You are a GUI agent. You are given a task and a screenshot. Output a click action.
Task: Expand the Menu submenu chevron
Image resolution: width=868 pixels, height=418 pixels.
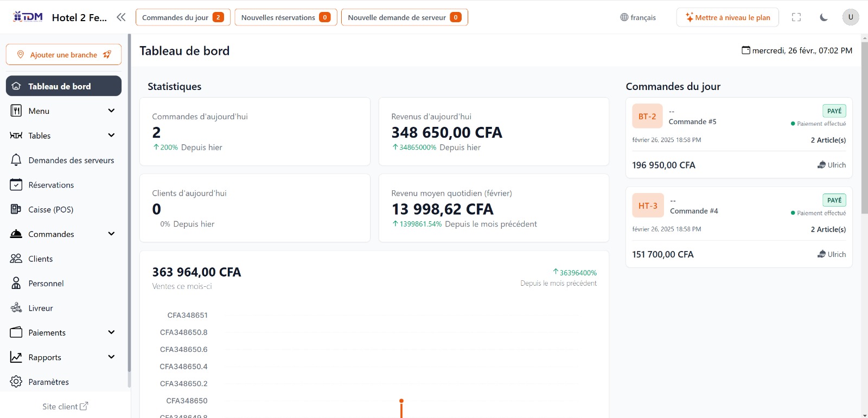click(111, 111)
